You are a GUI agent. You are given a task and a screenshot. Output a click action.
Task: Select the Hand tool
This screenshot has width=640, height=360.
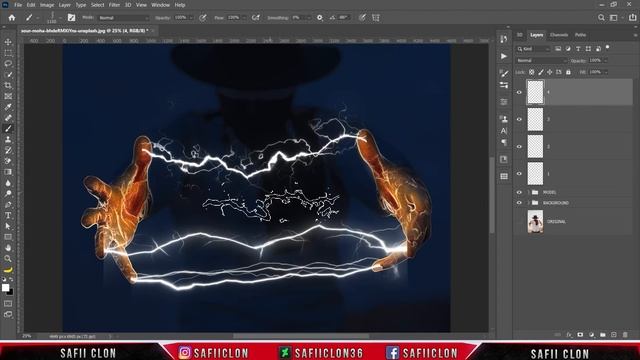8,248
